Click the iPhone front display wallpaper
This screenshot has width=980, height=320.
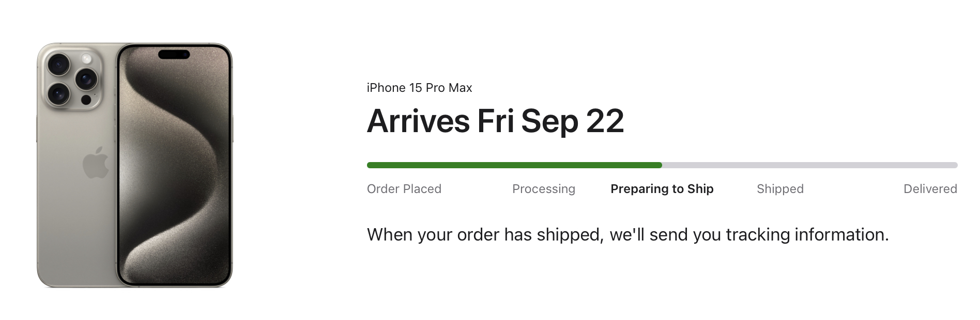[174, 170]
